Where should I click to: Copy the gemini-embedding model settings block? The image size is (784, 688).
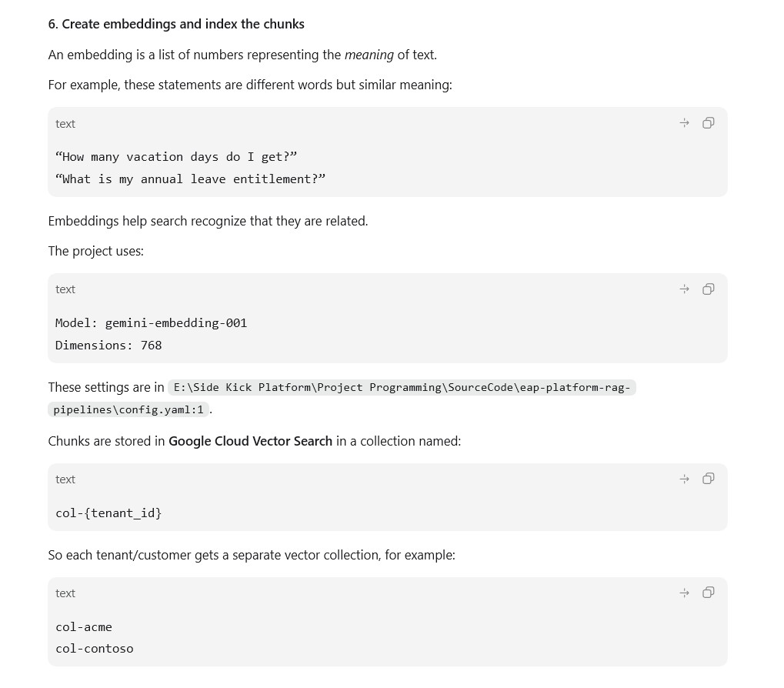point(708,289)
